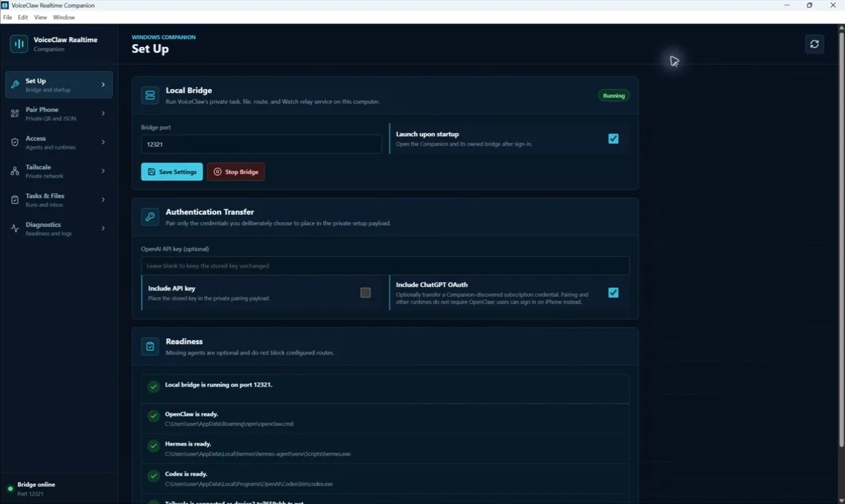Expand the Access chevron
Screen dimensions: 845x504
click(103, 142)
